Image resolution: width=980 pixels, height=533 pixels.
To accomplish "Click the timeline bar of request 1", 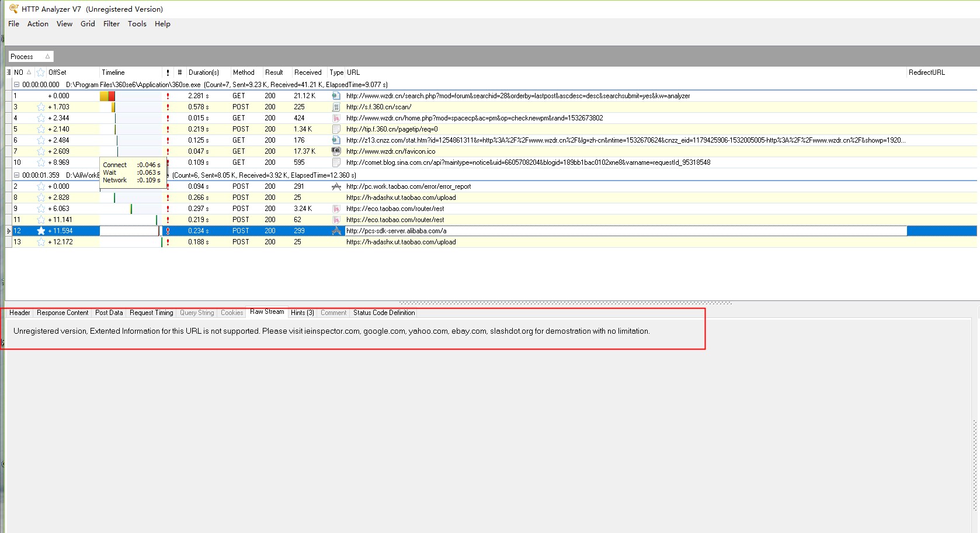I will click(x=107, y=96).
